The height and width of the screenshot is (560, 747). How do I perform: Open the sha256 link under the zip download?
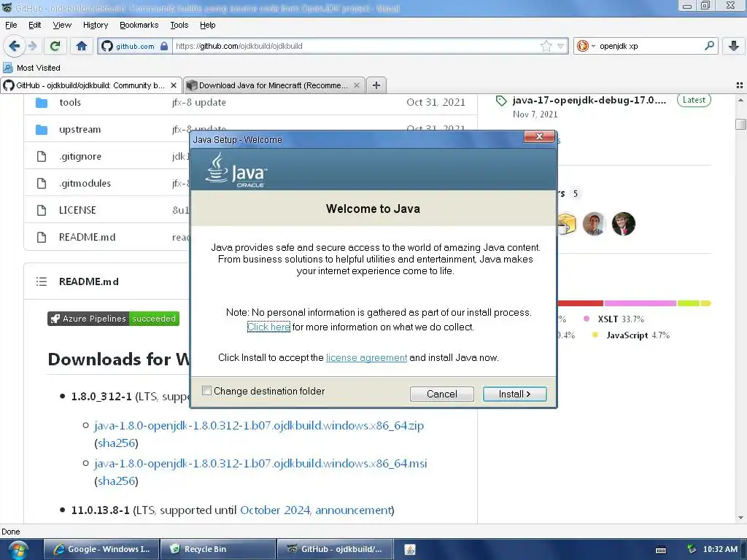(x=116, y=443)
